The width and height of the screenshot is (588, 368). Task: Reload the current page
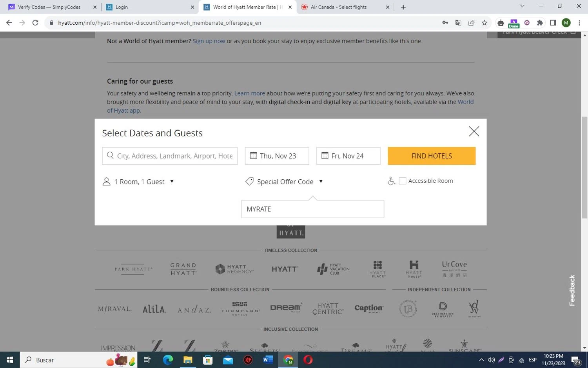tap(35, 23)
